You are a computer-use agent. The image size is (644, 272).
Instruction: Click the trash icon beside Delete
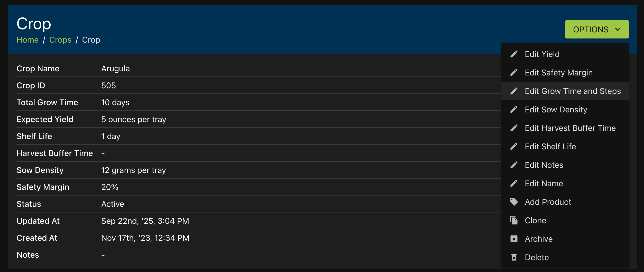[x=514, y=257]
